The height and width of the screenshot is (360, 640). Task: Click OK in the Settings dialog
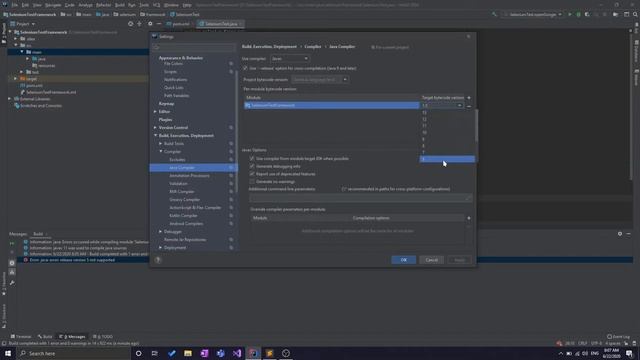[x=404, y=260]
